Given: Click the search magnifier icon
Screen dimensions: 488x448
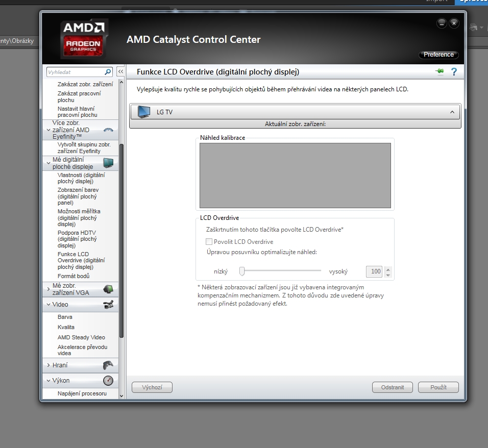Looking at the screenshot, I should (108, 72).
